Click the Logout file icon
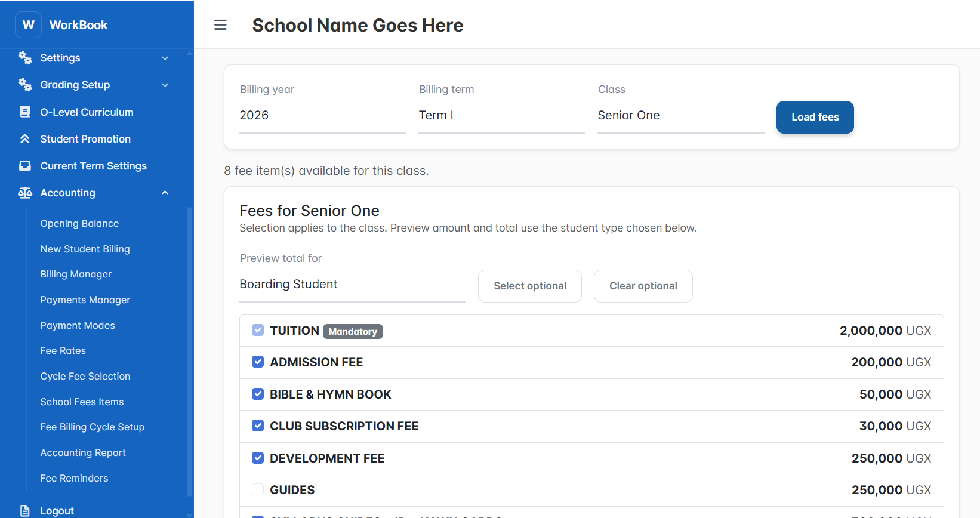This screenshot has width=980, height=518. pos(25,511)
